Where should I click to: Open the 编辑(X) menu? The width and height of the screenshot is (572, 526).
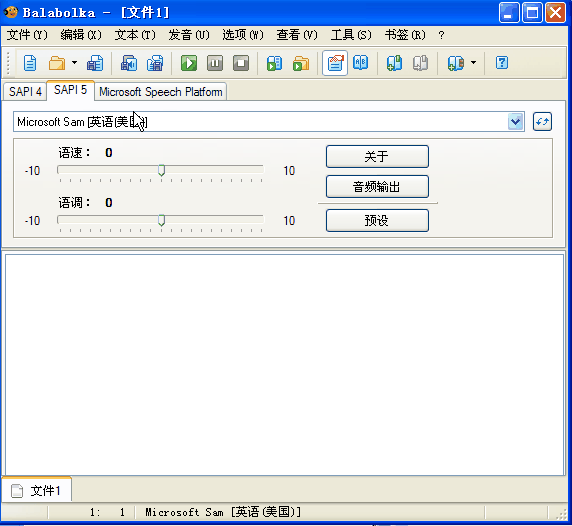tap(81, 35)
